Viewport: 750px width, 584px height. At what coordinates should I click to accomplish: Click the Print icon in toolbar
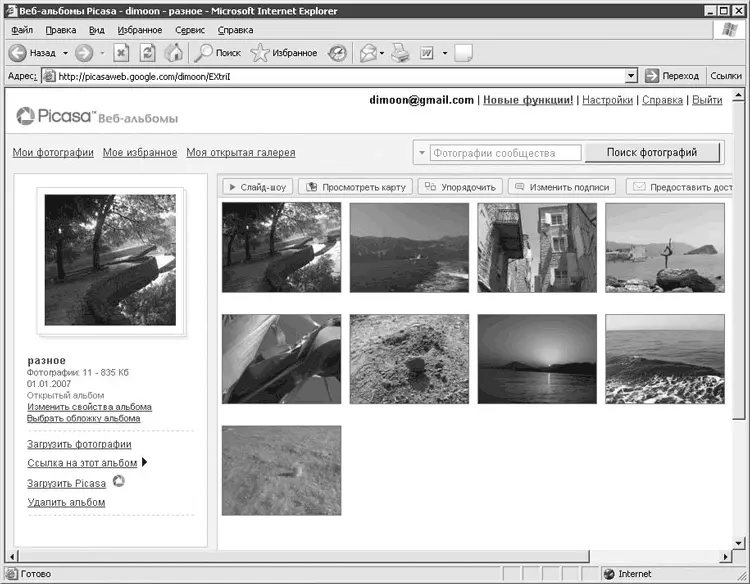(x=400, y=52)
